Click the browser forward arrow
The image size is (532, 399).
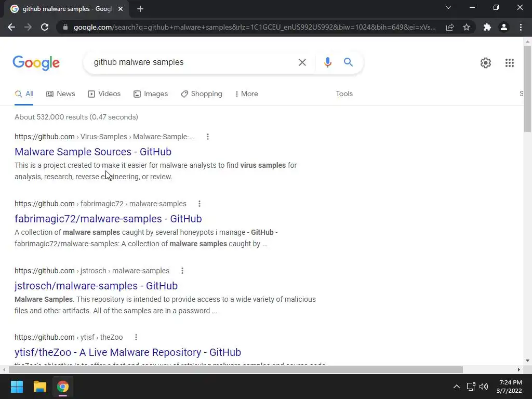tap(28, 27)
